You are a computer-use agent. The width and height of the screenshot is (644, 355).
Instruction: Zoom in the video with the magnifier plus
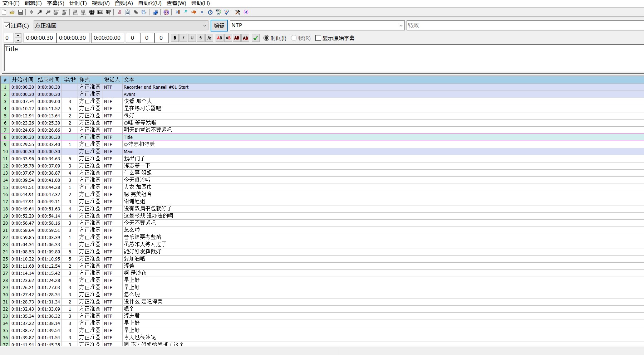[40, 12]
